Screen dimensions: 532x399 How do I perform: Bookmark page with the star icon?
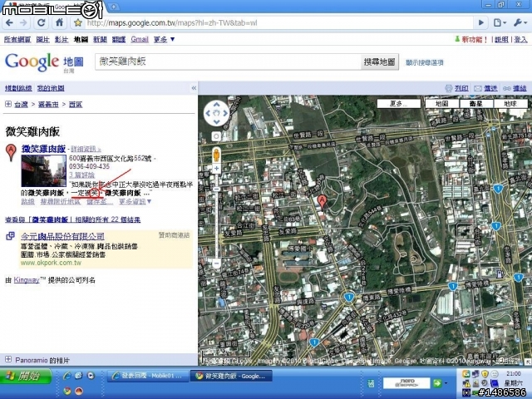click(78, 23)
